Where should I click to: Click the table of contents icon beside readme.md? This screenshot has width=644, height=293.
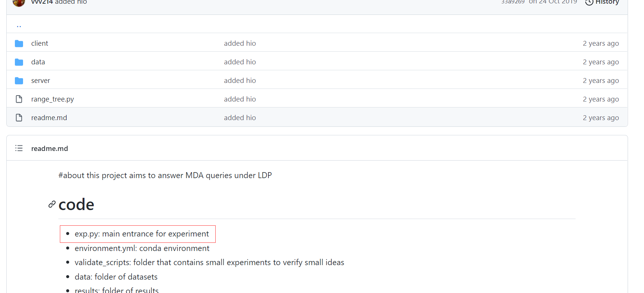coord(19,148)
